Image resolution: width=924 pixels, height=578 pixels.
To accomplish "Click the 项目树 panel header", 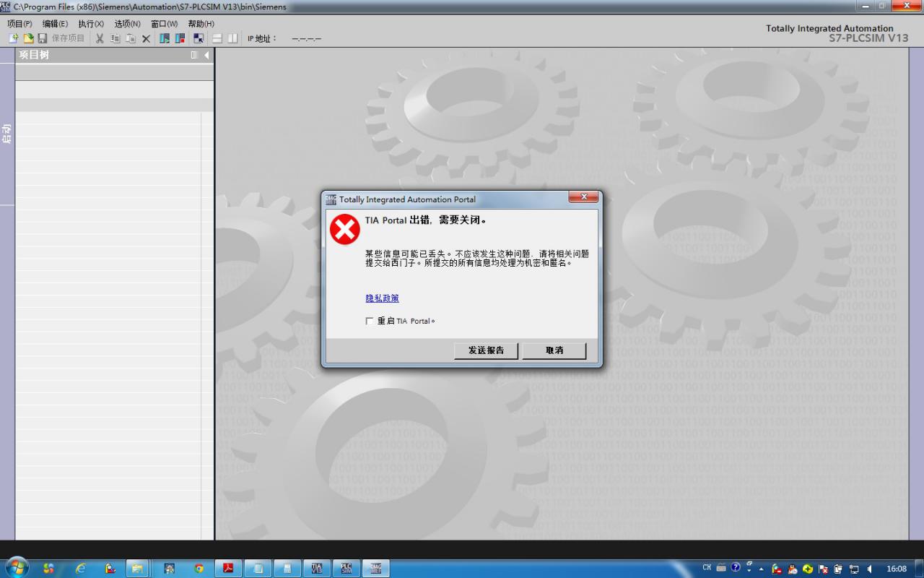I will click(x=114, y=55).
